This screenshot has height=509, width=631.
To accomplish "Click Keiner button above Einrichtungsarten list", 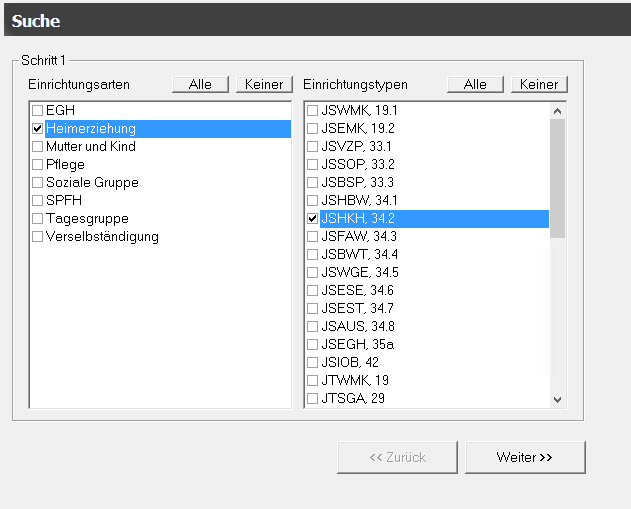I will click(x=264, y=85).
